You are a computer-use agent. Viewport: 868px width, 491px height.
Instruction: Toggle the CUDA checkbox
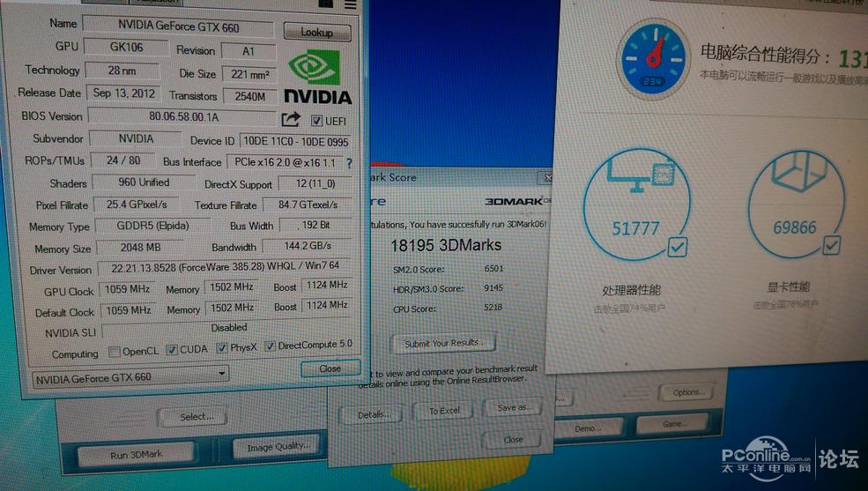coord(172,349)
